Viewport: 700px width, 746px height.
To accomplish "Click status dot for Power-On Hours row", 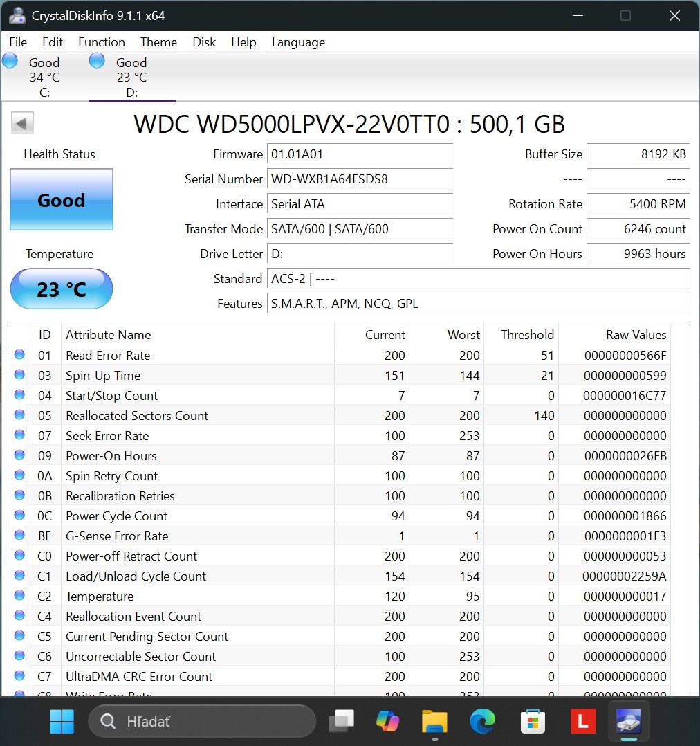I will click(x=19, y=455).
